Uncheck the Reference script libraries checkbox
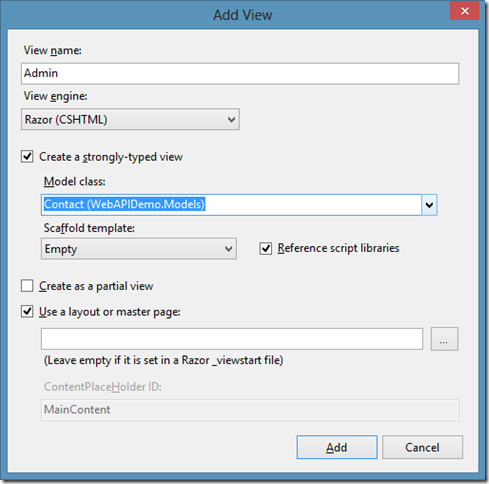The height and width of the screenshot is (484, 489). pos(266,248)
